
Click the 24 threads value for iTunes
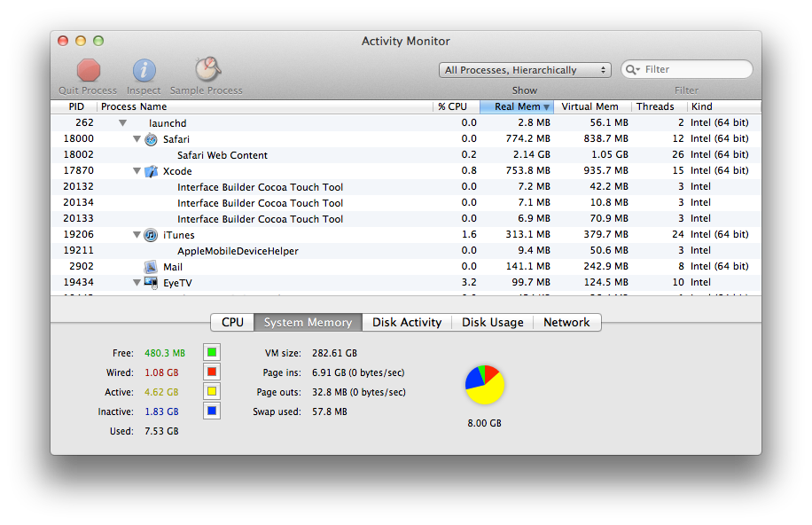pos(678,234)
